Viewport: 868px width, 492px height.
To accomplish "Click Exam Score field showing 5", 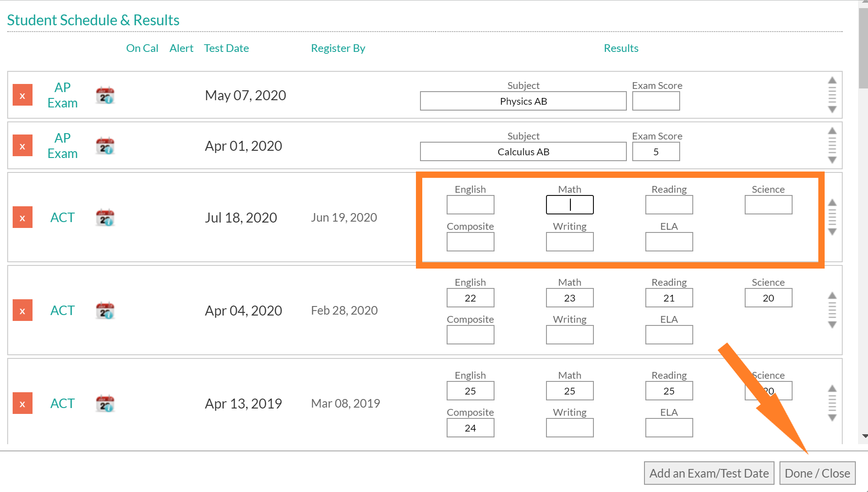I will point(656,152).
